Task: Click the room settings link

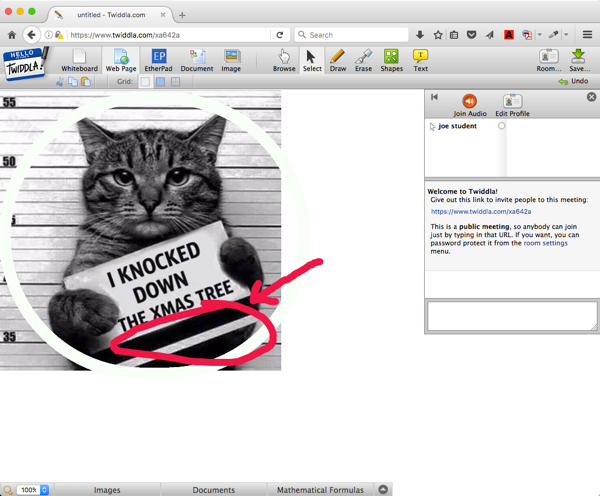Action: [x=545, y=243]
